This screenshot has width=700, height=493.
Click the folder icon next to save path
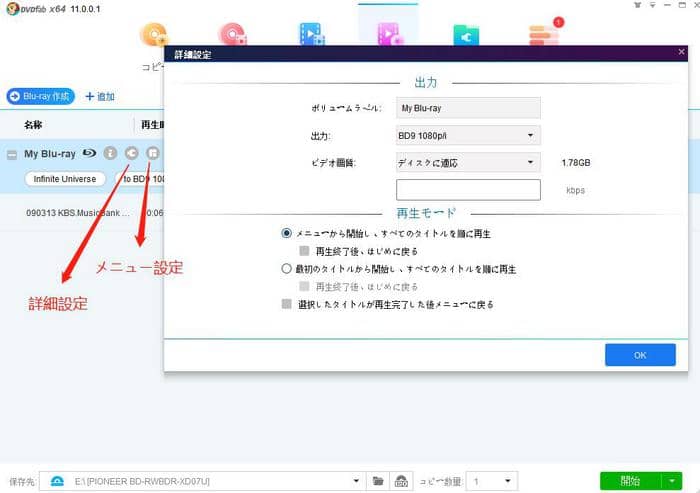[x=378, y=481]
